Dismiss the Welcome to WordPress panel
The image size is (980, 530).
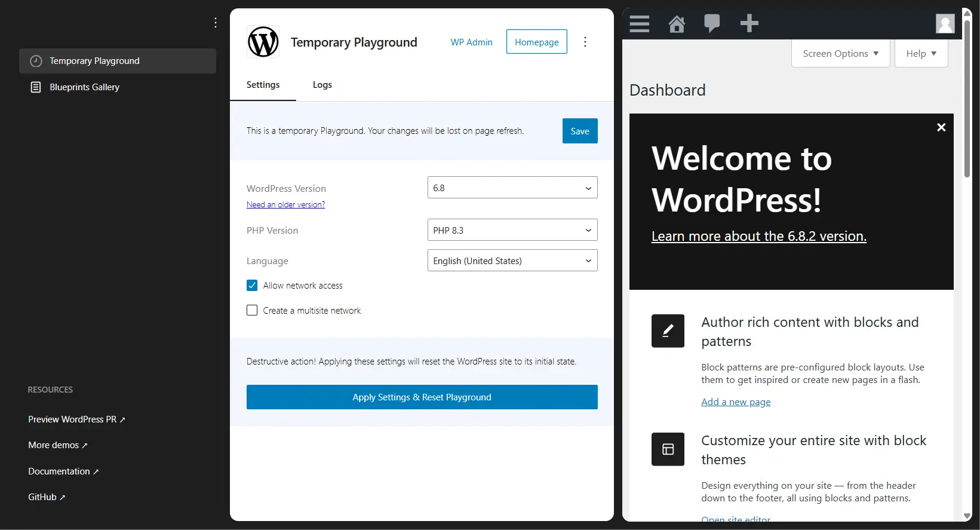click(x=941, y=127)
